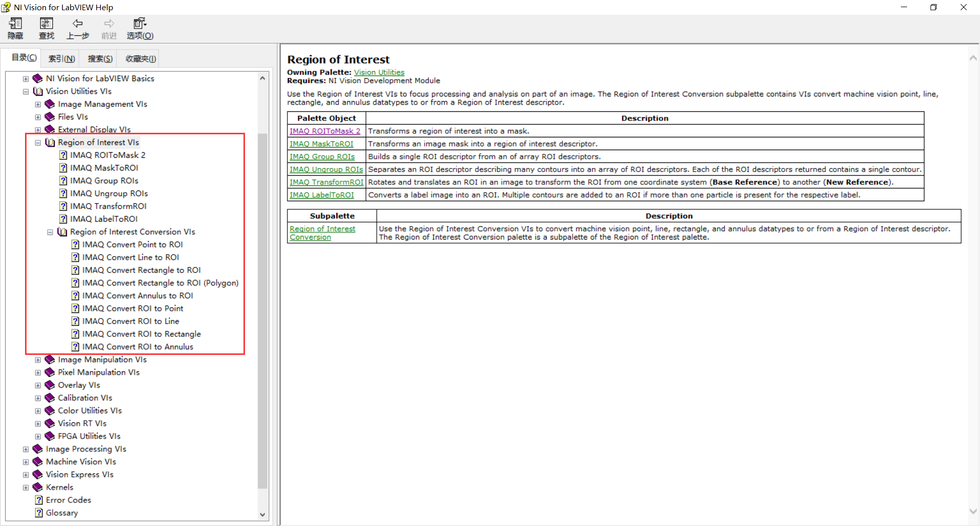The image size is (980, 526).
Task: Collapse the Region of Interest Conversion VIs node
Action: click(x=50, y=232)
